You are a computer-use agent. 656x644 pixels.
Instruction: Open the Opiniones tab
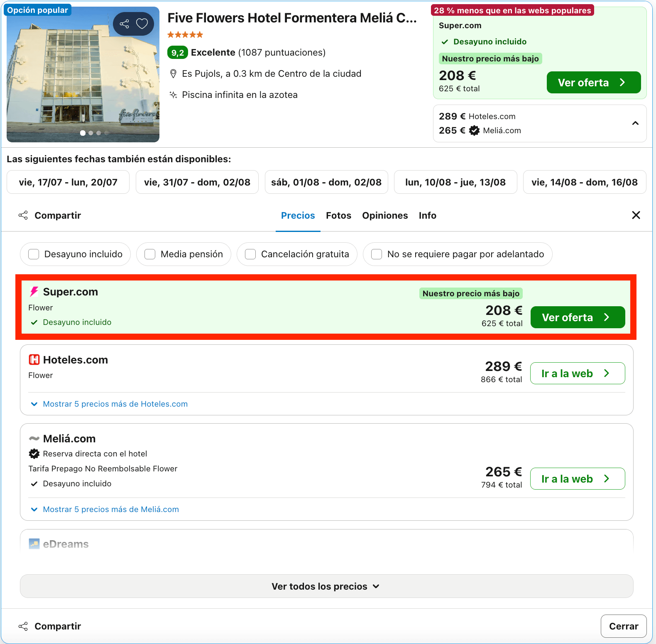(385, 215)
